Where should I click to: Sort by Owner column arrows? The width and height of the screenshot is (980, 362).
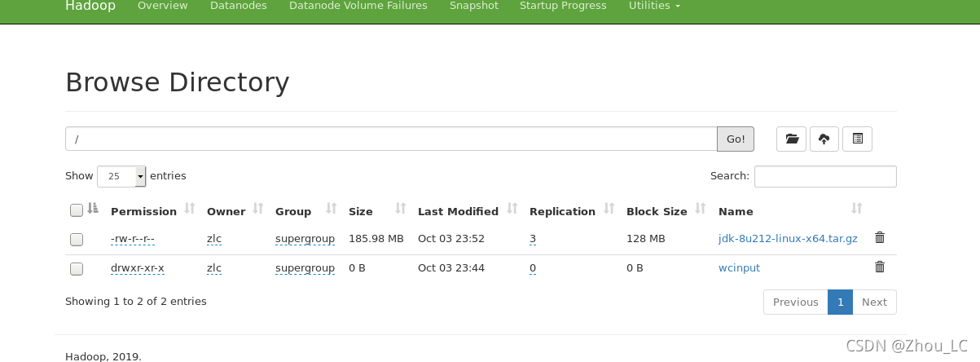click(x=258, y=210)
